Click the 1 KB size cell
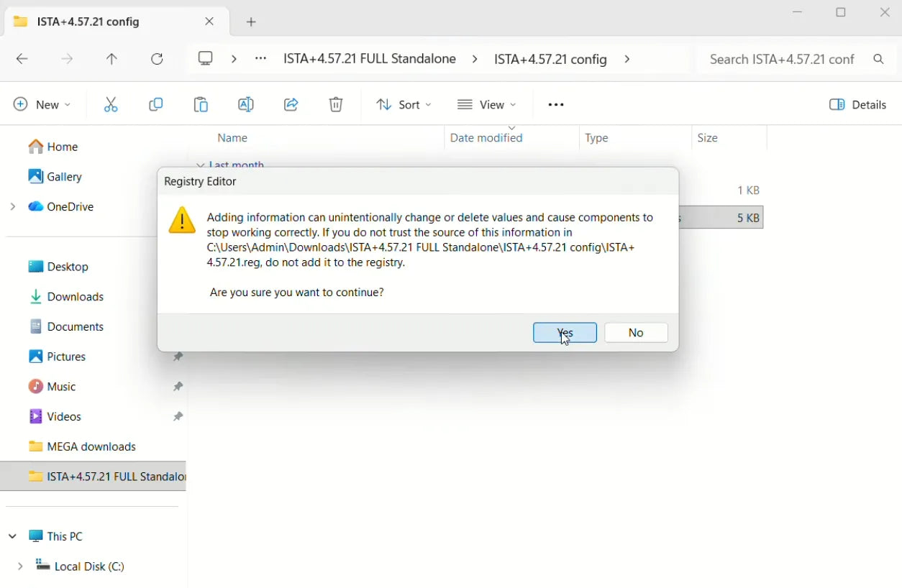This screenshot has height=588, width=902. pos(748,190)
